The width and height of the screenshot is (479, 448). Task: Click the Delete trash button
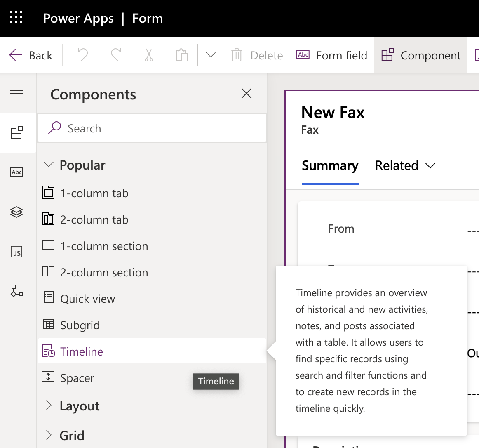click(257, 55)
